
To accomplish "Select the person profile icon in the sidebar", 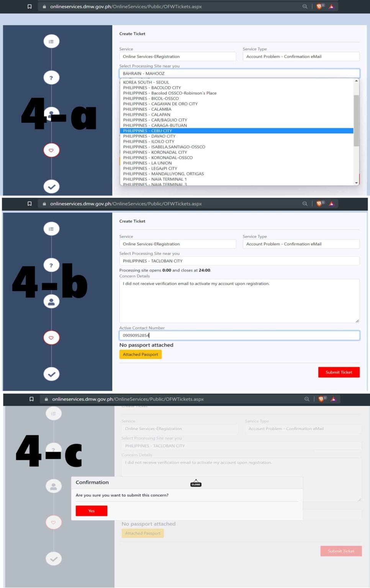I will pos(51,301).
